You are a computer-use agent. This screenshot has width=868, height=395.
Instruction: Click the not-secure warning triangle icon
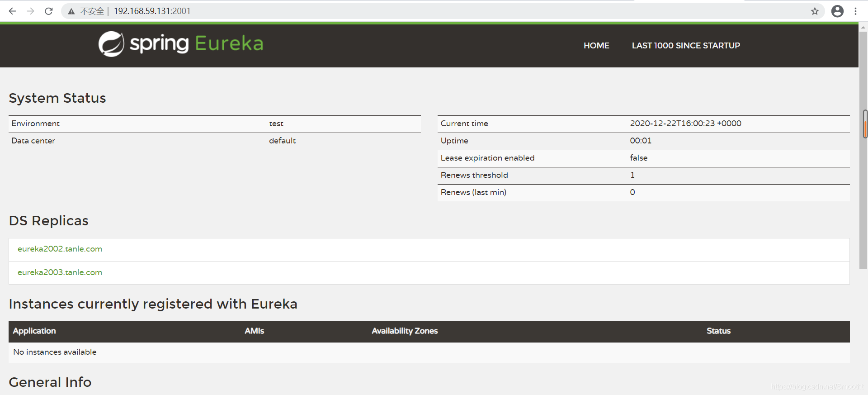pos(71,11)
